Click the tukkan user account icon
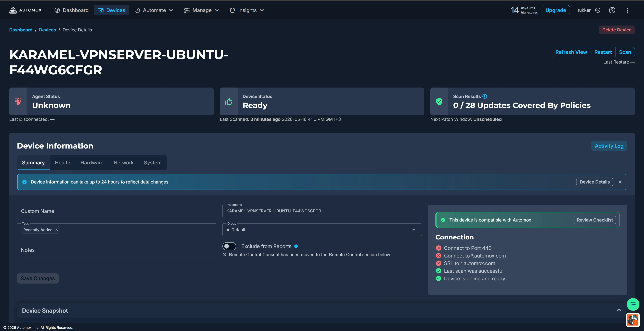Image resolution: width=644 pixels, height=331 pixels. coord(598,10)
